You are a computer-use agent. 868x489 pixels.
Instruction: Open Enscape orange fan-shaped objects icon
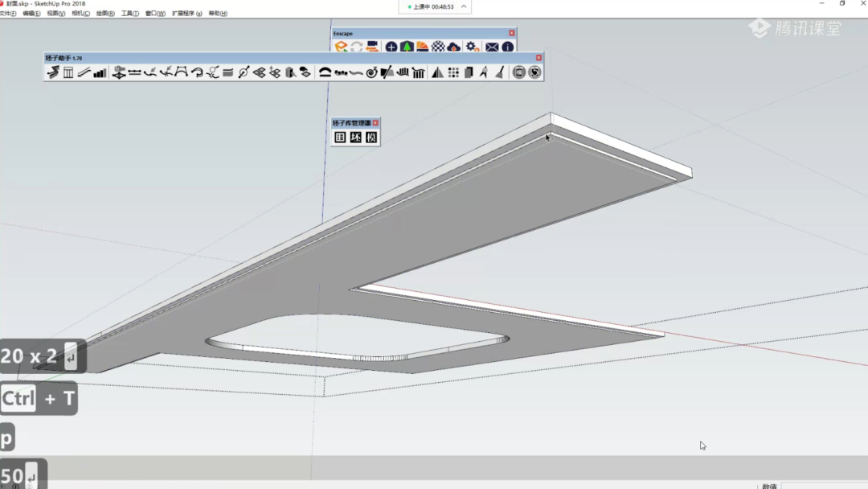[x=423, y=47]
